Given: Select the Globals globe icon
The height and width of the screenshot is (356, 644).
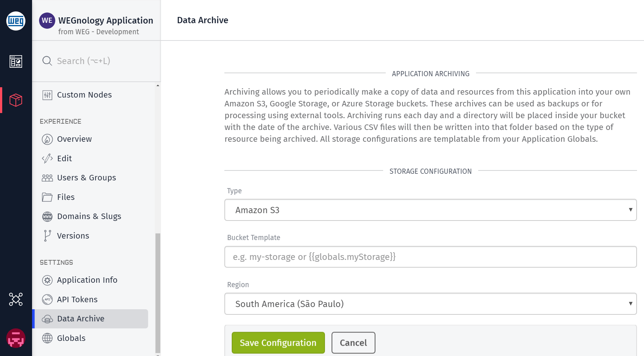Looking at the screenshot, I should tap(47, 338).
